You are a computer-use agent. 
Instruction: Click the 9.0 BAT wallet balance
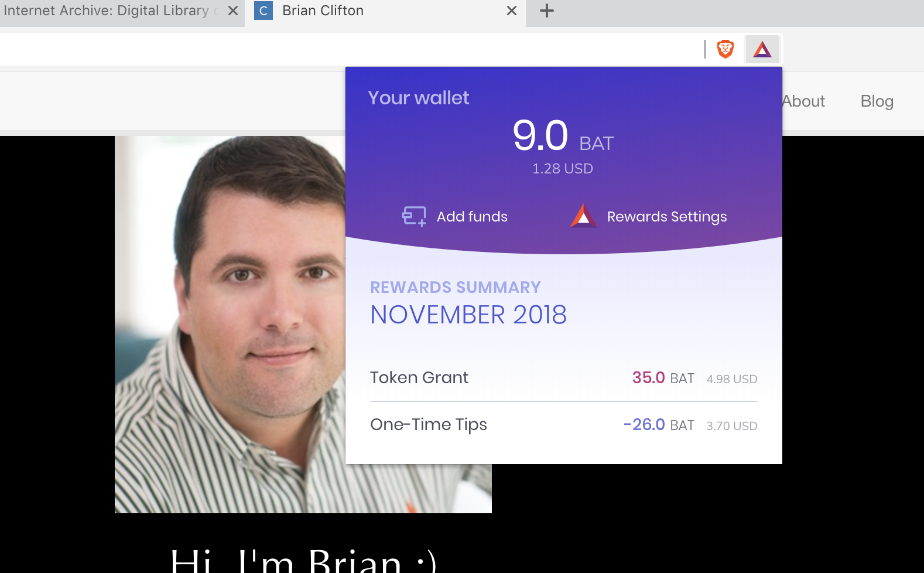point(563,136)
